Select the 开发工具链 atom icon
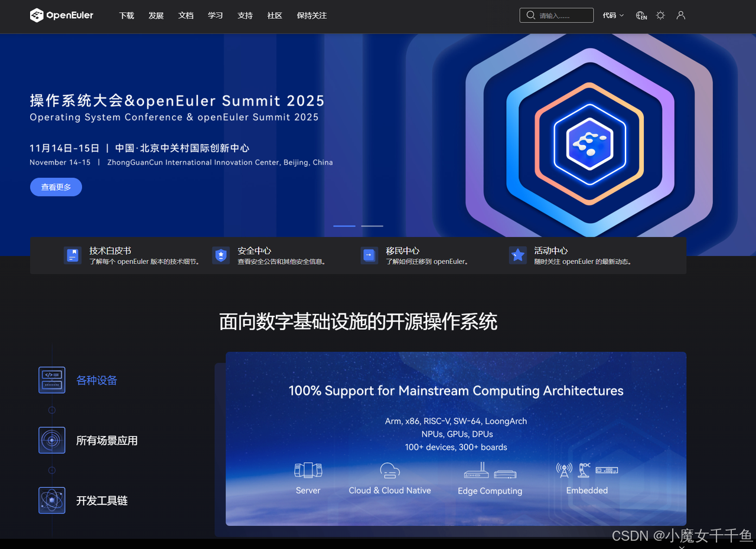 [x=52, y=500]
